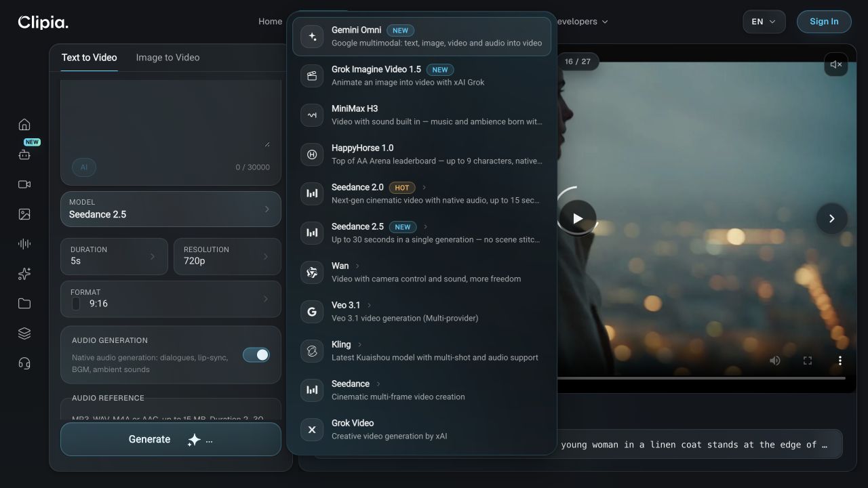Open the Duration 5s selector
This screenshot has height=488, width=868.
click(114, 256)
